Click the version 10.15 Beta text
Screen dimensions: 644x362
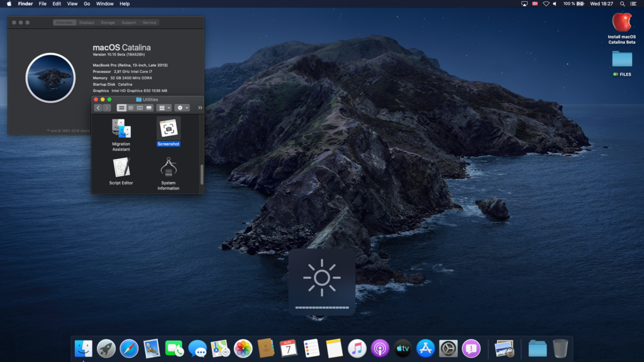coord(119,54)
